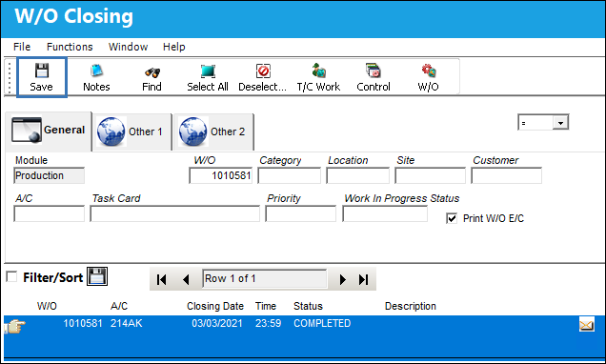
Task: Click the Closing Date column header
Action: click(215, 306)
